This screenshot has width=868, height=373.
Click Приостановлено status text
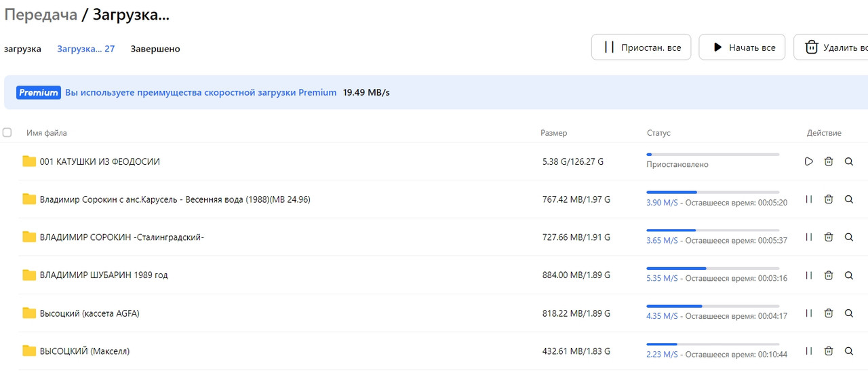click(677, 165)
